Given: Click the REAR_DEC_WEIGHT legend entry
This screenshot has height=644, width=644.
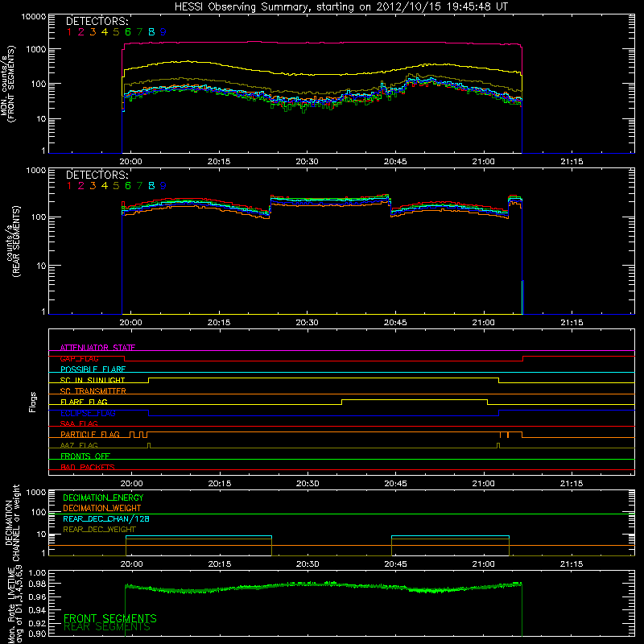Looking at the screenshot, I should [99, 530].
